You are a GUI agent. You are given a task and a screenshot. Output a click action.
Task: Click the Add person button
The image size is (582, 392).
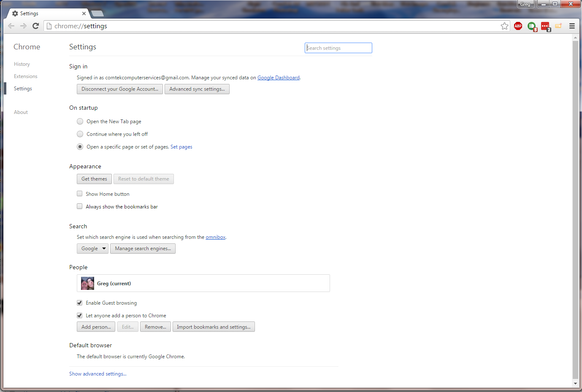(96, 327)
